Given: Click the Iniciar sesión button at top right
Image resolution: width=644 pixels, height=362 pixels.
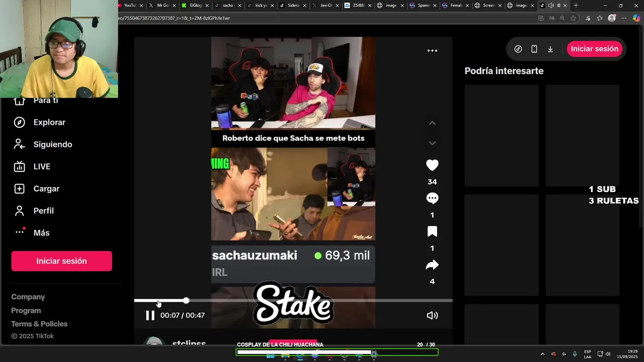Looking at the screenshot, I should [x=594, y=49].
